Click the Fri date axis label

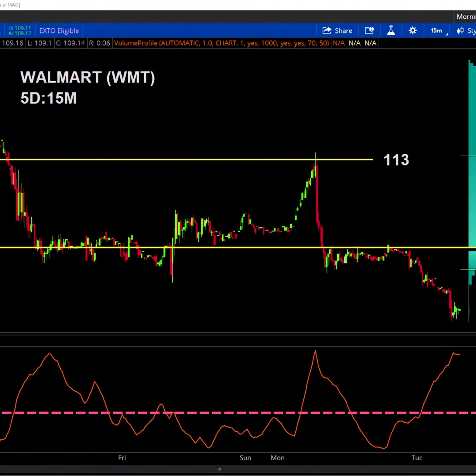[122, 458]
